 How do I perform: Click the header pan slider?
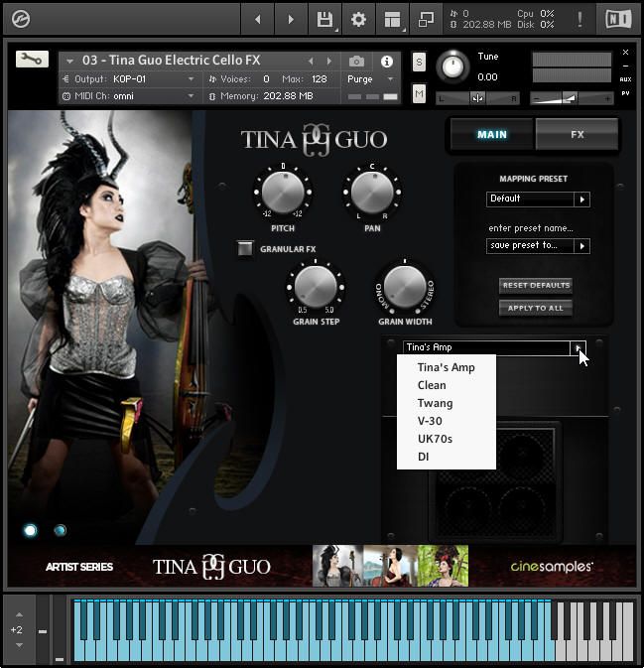pos(477,99)
